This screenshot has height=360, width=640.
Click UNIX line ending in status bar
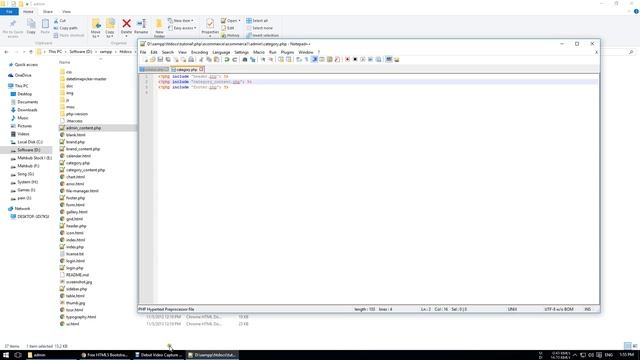(512, 309)
